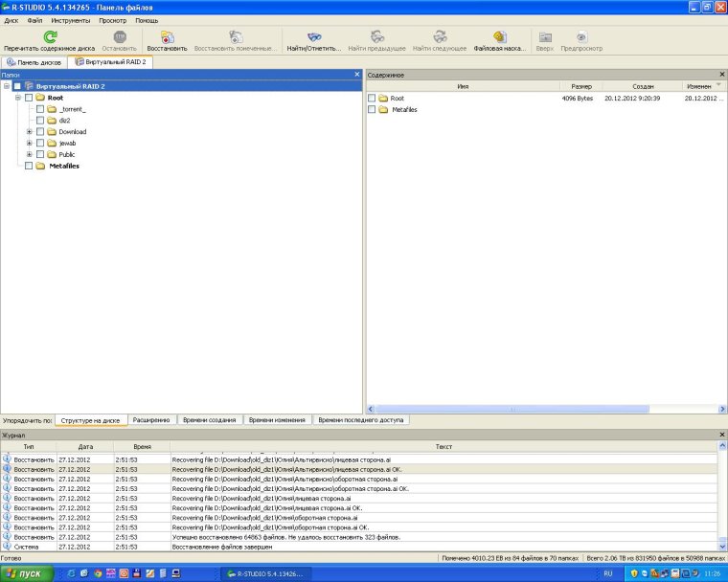Viewport: 728px width, 582px height.
Task: Close the Folders (Папки) panel
Action: [357, 75]
